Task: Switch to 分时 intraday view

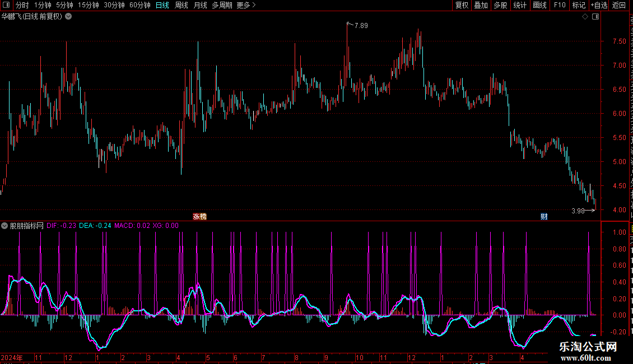Action: click(22, 5)
